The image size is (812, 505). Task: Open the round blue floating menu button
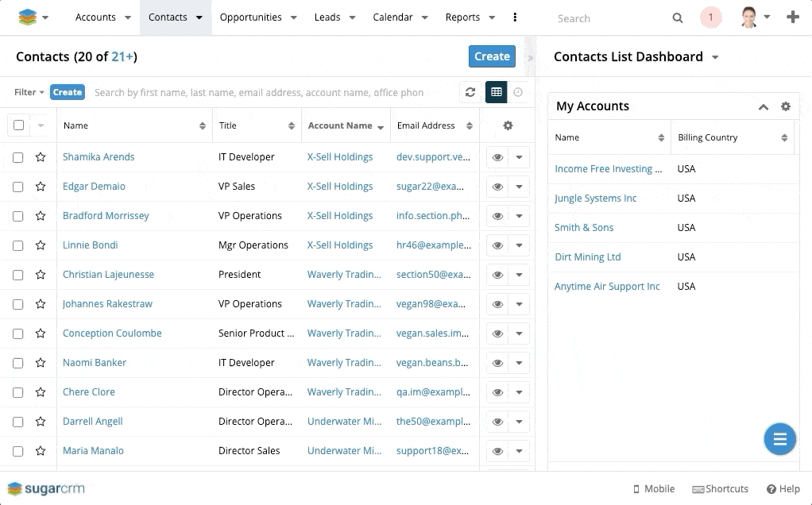(779, 439)
